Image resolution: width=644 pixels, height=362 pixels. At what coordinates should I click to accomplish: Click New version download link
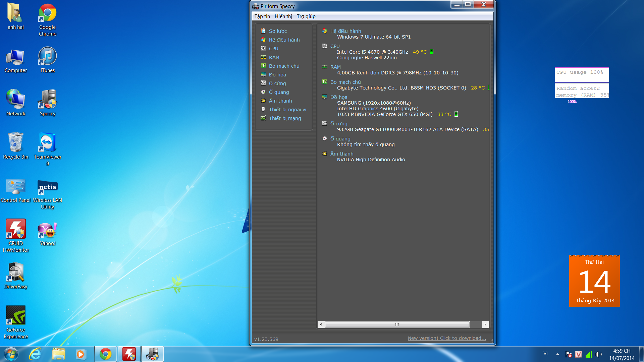447,338
